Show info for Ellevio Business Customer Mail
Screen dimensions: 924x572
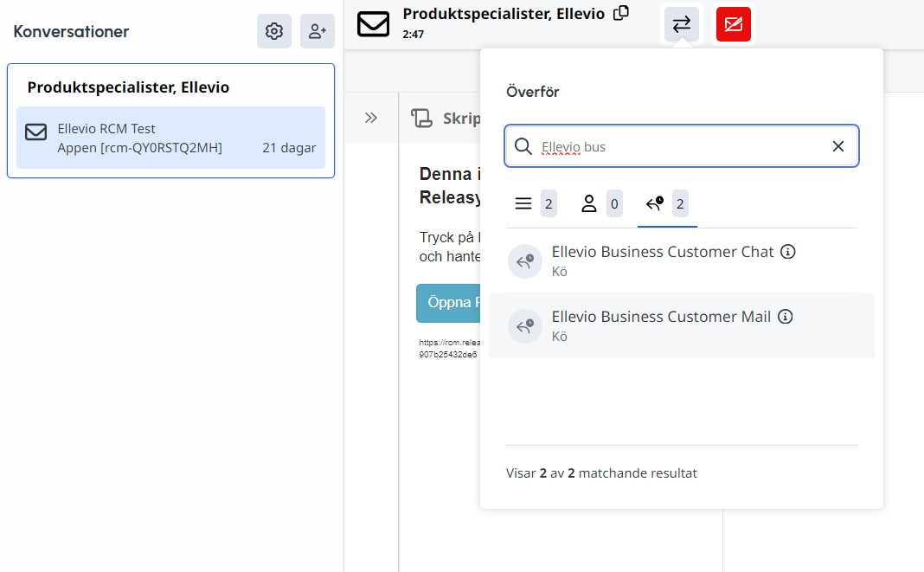coord(785,317)
